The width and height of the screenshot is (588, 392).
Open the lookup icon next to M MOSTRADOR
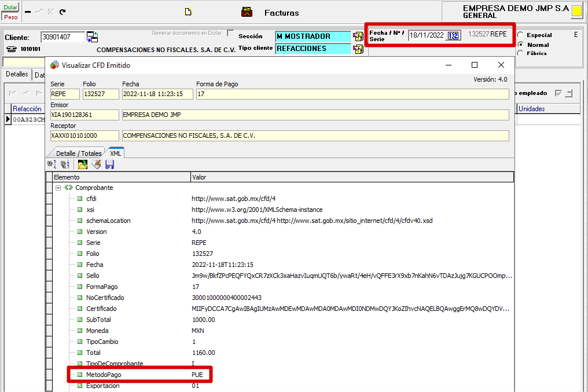tap(358, 36)
